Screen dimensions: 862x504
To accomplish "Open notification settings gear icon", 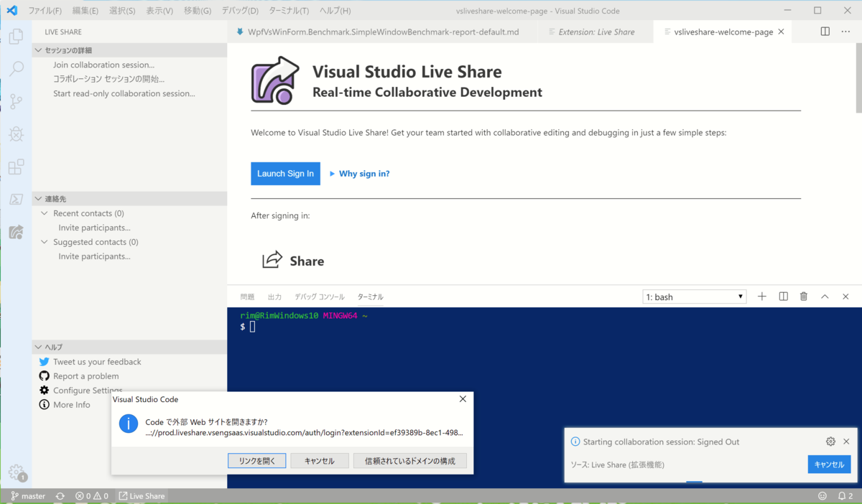I will 830,442.
